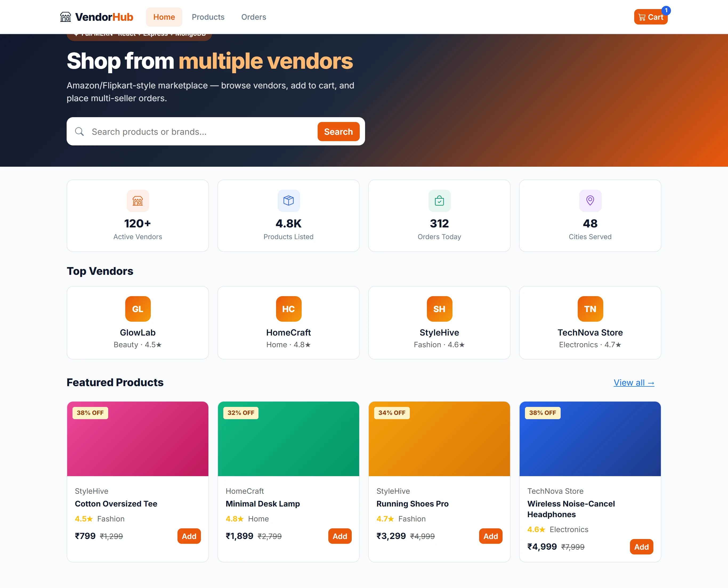This screenshot has width=728, height=588.
Task: Select the 312 Orders Today value
Action: 439,223
